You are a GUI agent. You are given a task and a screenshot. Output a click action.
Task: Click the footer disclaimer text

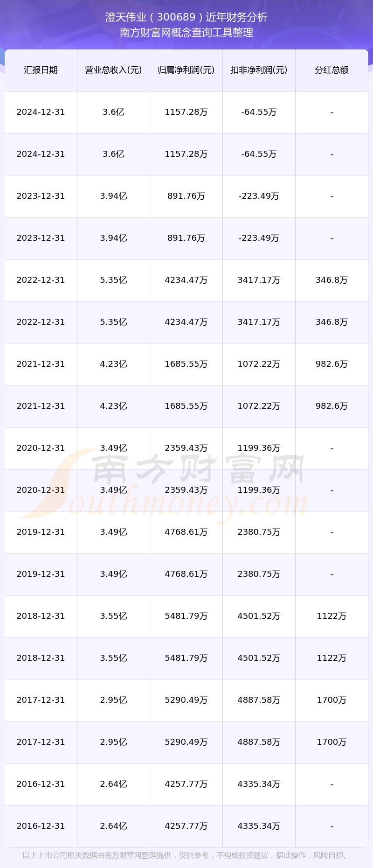186,855
